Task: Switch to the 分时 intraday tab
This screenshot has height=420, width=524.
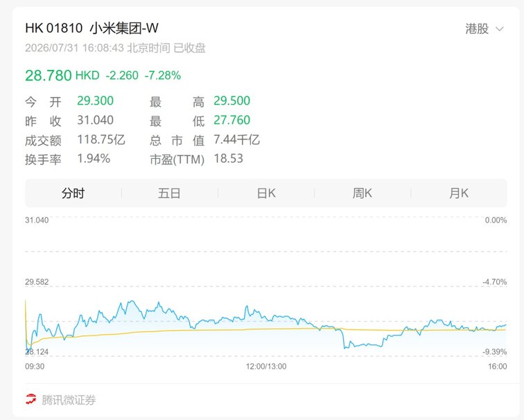Action: [x=73, y=193]
